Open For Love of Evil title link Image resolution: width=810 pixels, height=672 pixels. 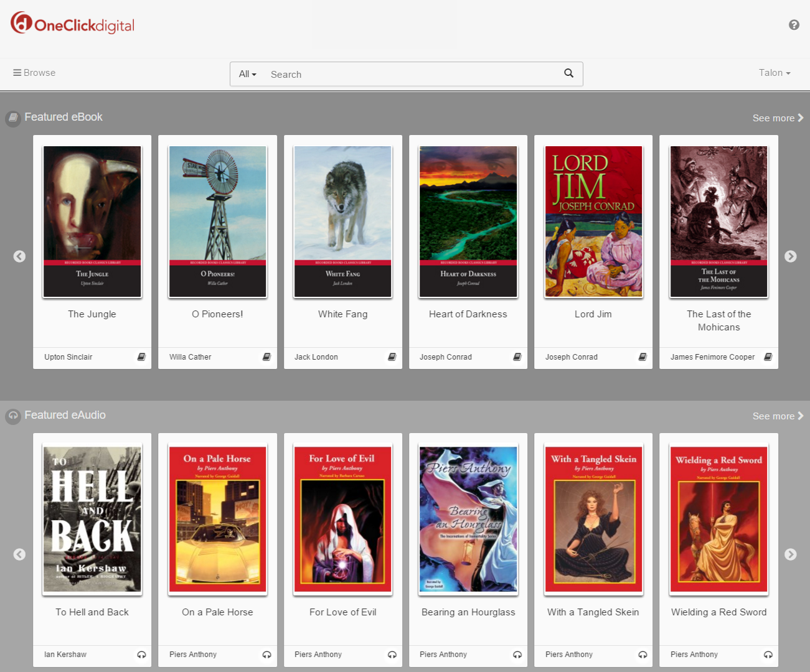343,612
